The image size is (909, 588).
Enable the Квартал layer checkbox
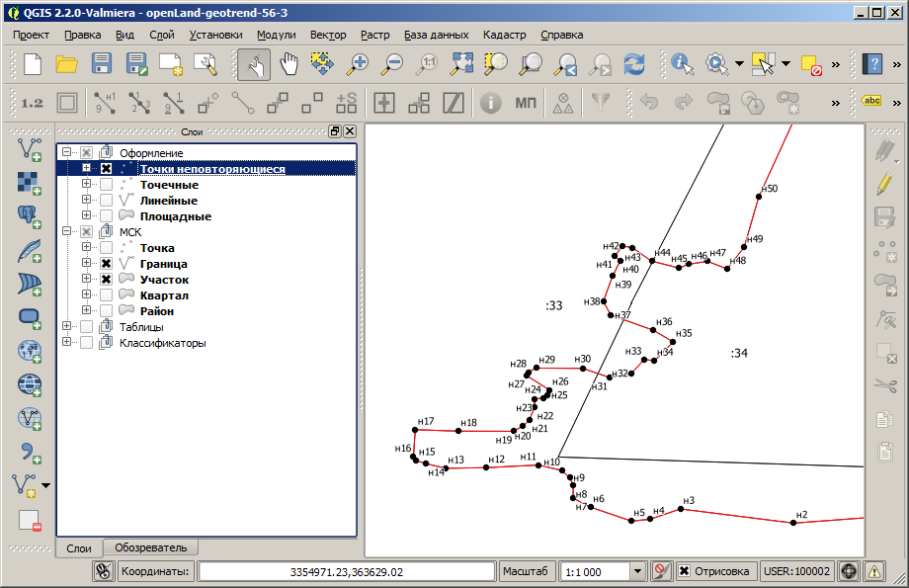click(106, 294)
